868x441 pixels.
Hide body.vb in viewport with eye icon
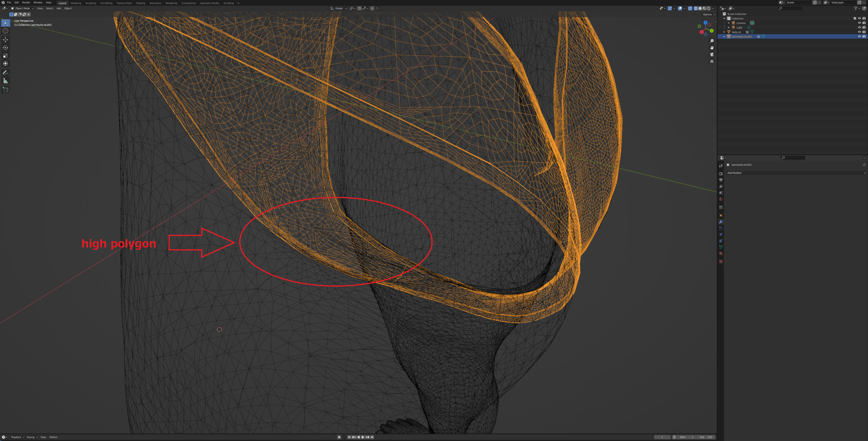coord(859,32)
